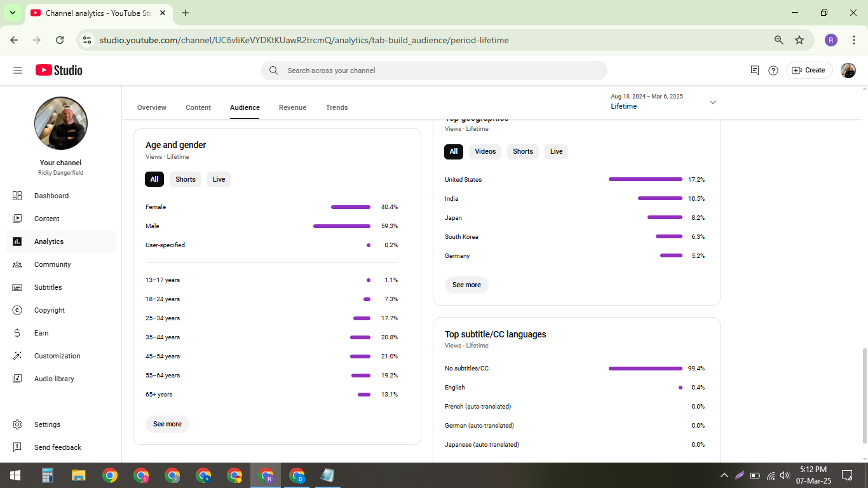
Task: Open the Subtitles sidebar icon
Action: 17,287
